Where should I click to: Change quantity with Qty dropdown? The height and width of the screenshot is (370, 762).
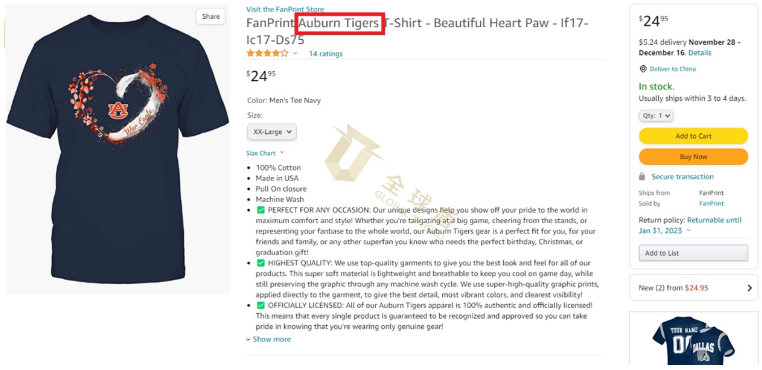[x=656, y=116]
